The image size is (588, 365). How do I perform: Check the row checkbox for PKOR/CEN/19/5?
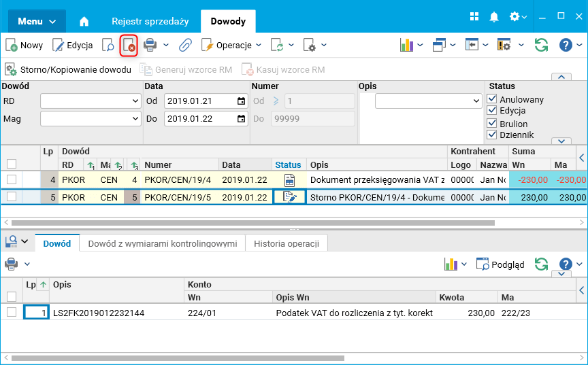point(12,196)
